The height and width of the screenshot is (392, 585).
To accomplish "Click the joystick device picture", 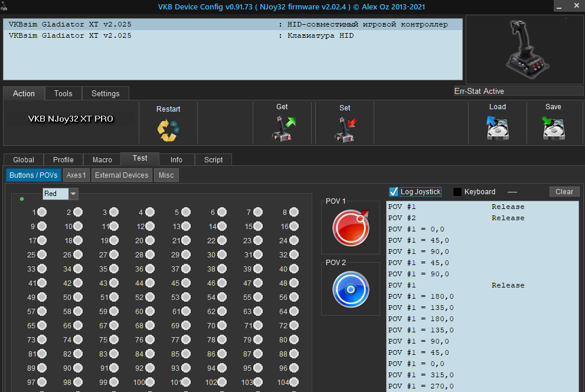I will pyautogui.click(x=527, y=49).
